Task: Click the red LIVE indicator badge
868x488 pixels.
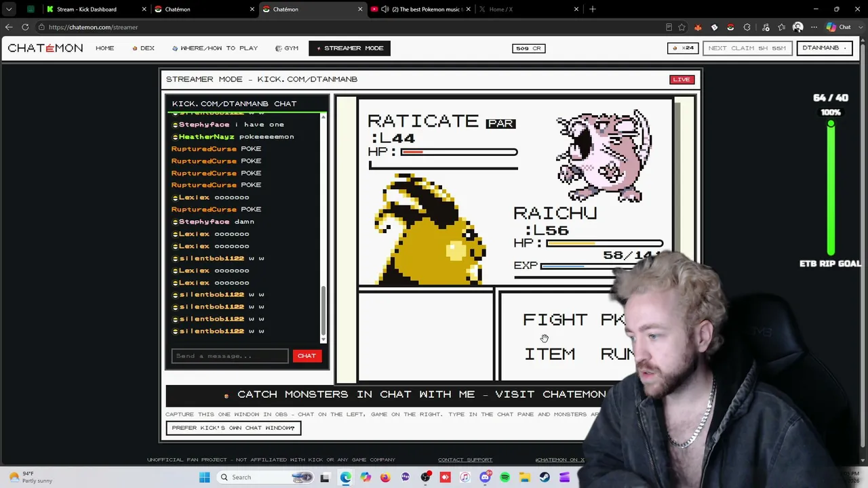Action: coord(681,79)
